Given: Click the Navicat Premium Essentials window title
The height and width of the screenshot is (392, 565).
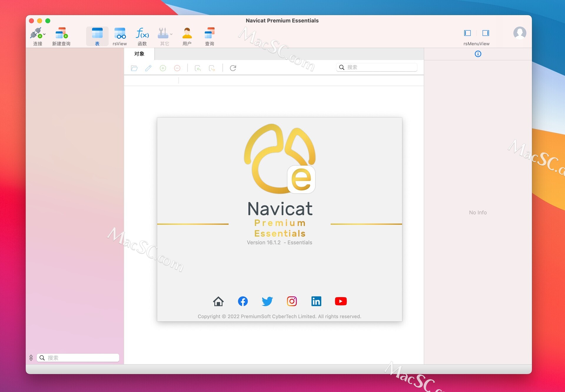Looking at the screenshot, I should pyautogui.click(x=282, y=21).
